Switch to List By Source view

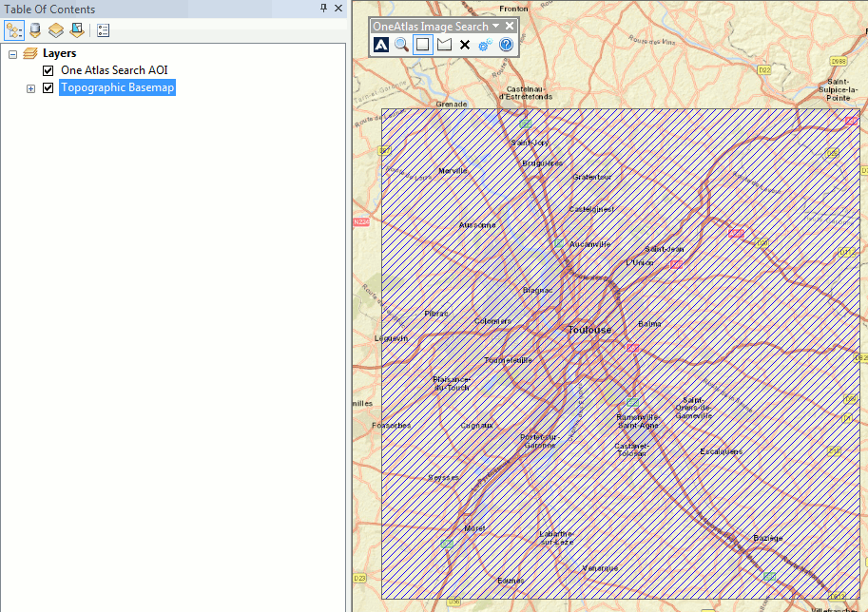point(35,29)
